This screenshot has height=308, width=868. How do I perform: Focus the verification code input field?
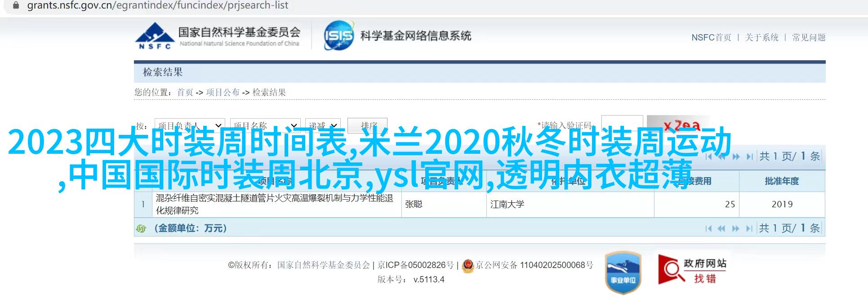tap(622, 124)
